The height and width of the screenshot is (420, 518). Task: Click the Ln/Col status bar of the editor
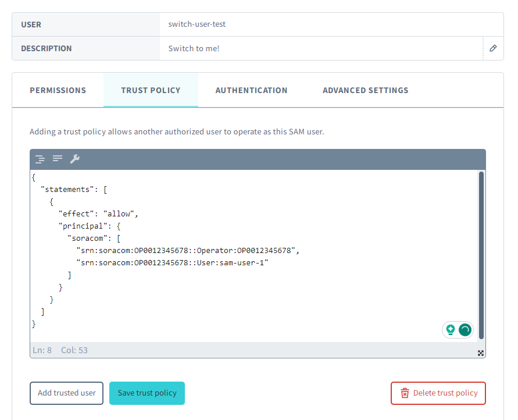(x=60, y=350)
